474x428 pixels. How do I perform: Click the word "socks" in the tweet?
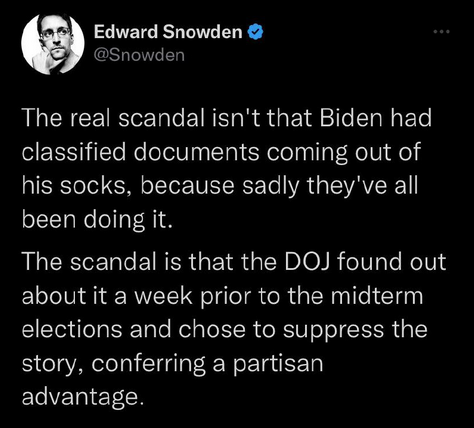(95, 186)
